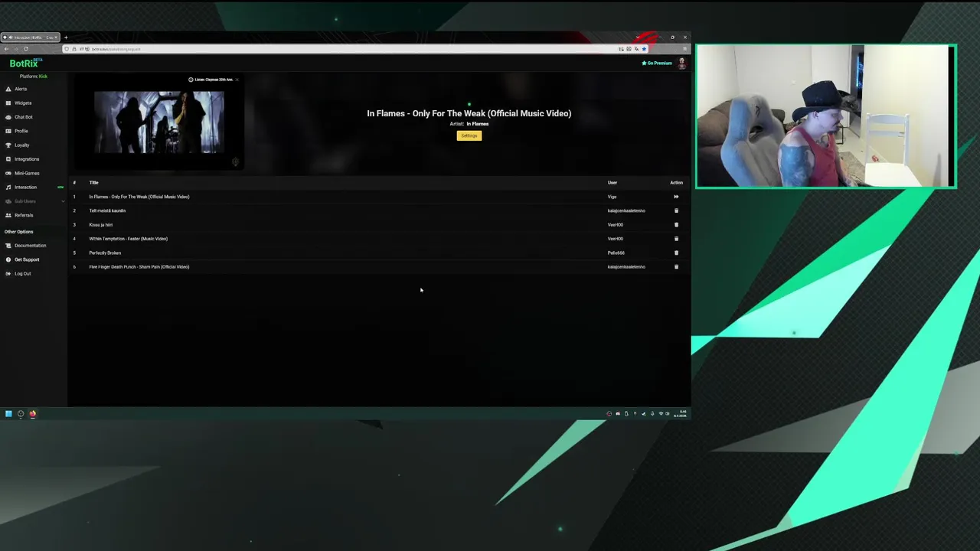Click the video info circle icon
Image resolution: width=980 pixels, height=551 pixels.
click(x=191, y=80)
